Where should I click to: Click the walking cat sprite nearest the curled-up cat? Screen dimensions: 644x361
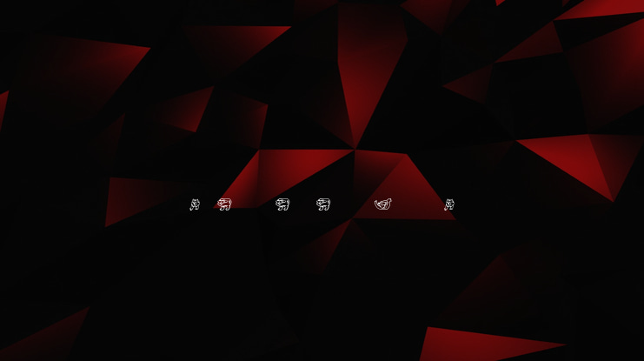(323, 204)
